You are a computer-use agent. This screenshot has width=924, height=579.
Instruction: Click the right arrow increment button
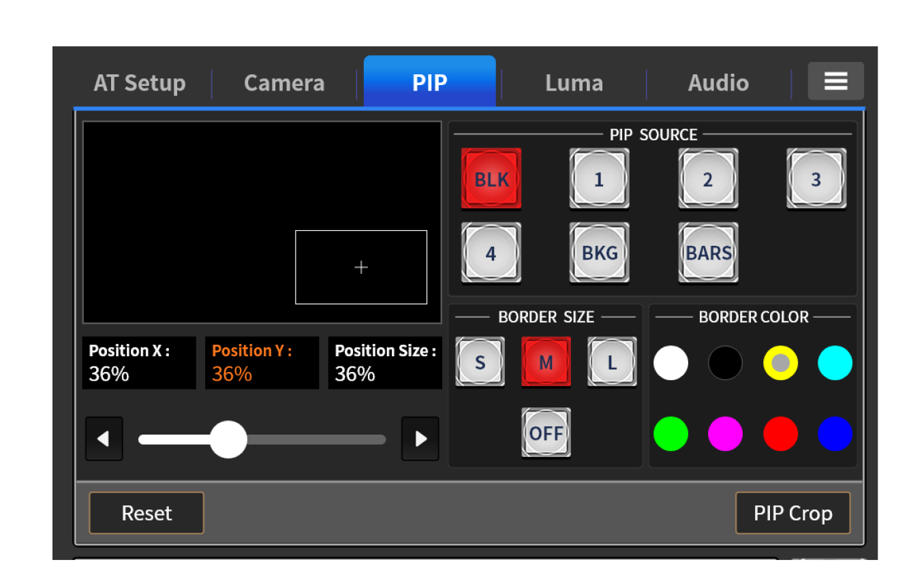420,439
